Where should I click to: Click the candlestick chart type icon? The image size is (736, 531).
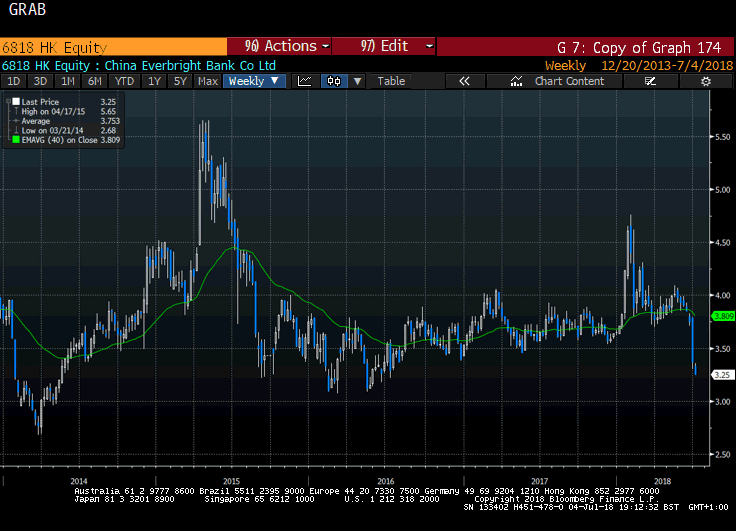335,81
